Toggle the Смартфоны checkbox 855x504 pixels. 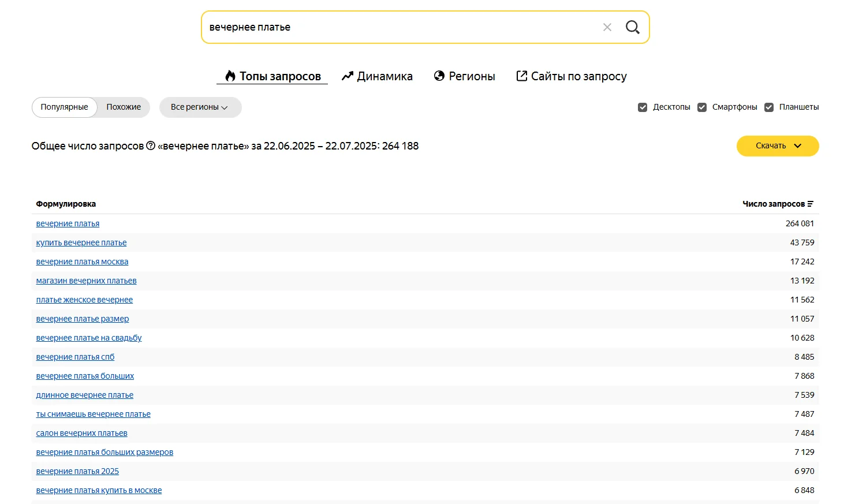[702, 107]
